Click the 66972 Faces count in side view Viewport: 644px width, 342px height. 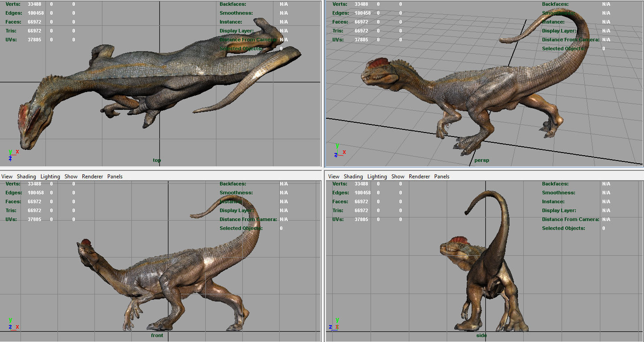(361, 201)
